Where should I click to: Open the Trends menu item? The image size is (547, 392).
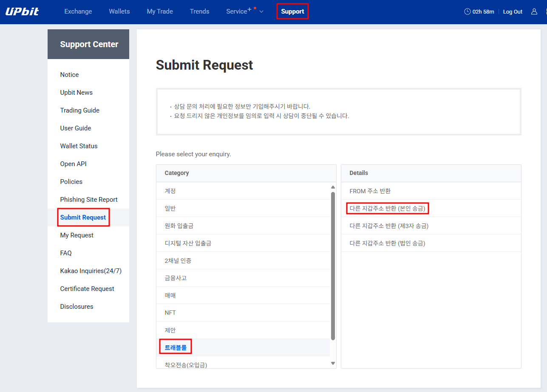[x=199, y=11]
